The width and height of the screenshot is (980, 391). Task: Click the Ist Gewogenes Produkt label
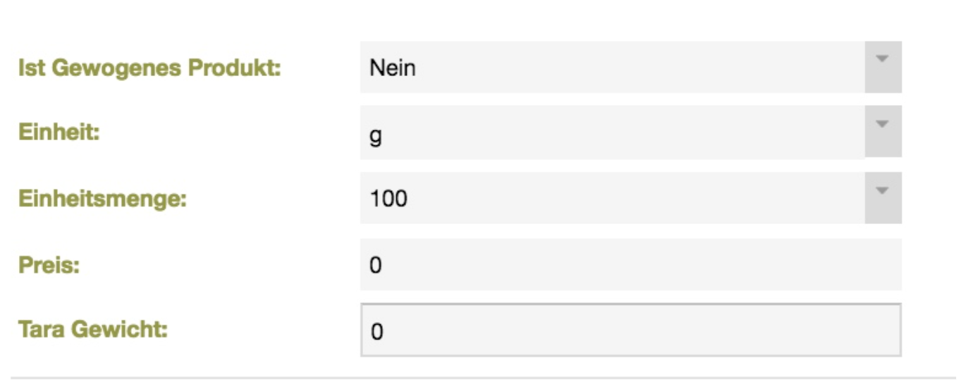coord(149,69)
